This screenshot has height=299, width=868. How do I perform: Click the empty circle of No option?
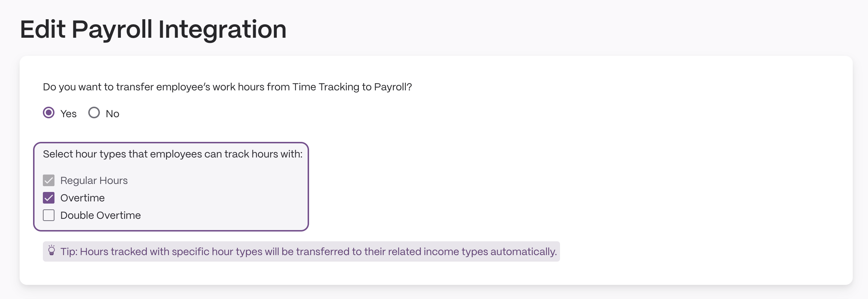coord(94,112)
